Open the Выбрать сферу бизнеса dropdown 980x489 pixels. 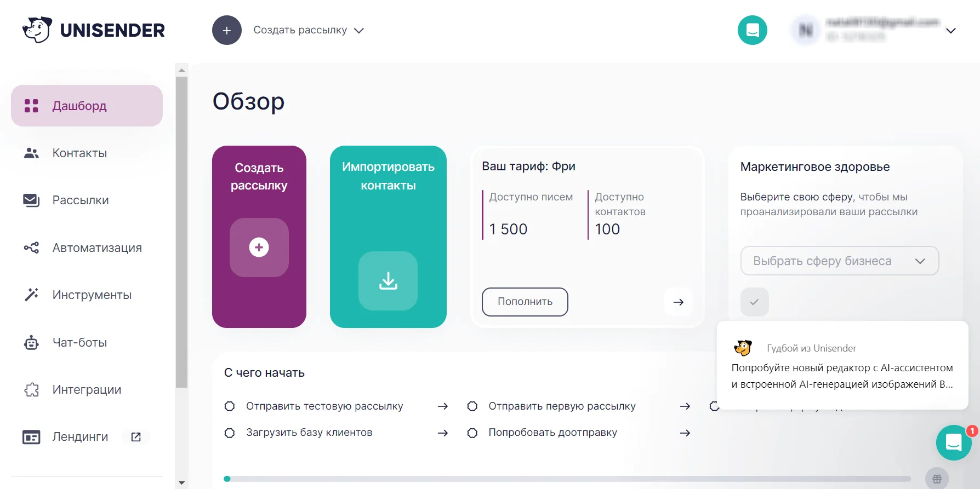point(839,261)
